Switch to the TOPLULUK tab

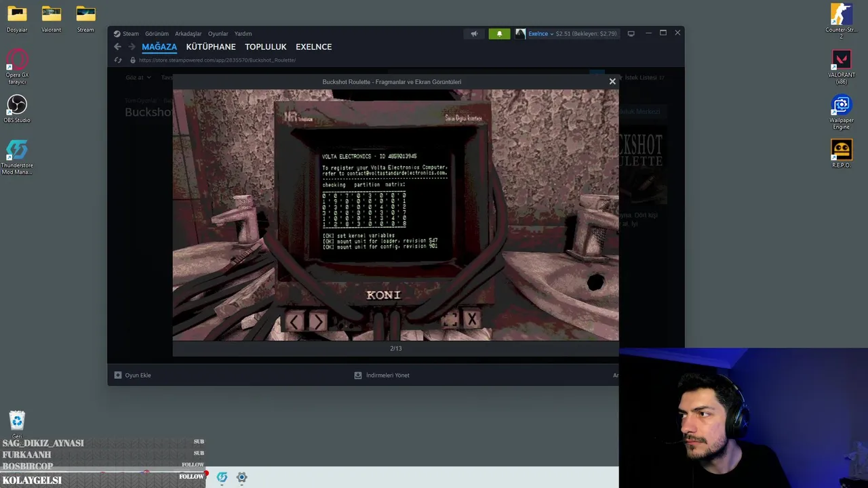pyautogui.click(x=266, y=47)
